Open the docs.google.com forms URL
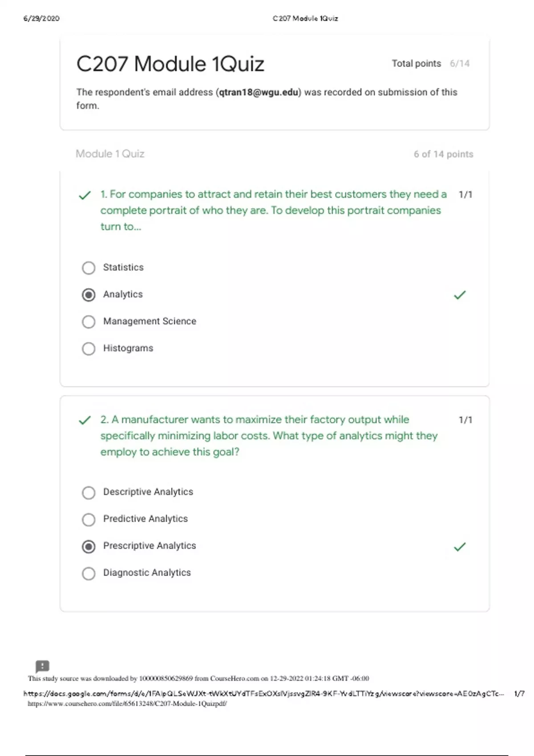The image size is (534, 756). click(263, 693)
